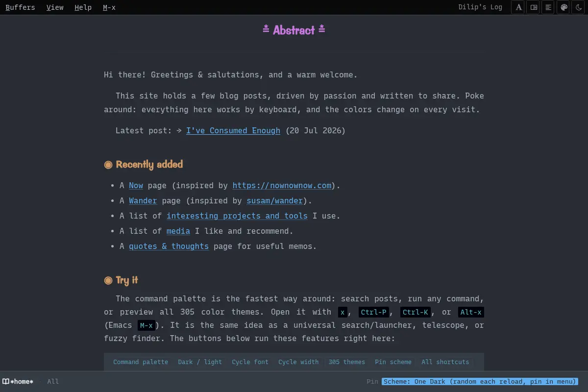Click the 'Cycle font' button

point(250,362)
